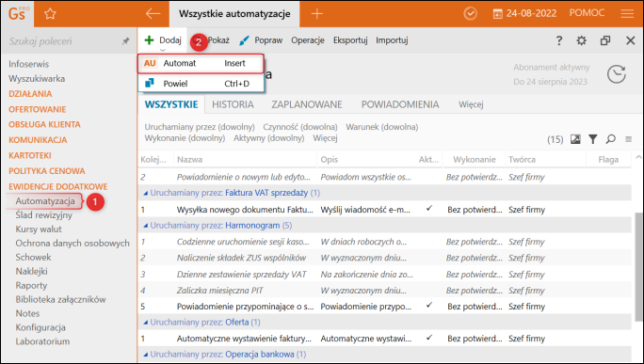Collapse the Oferta group
Screen dimensions: 644x364
pyautogui.click(x=145, y=322)
